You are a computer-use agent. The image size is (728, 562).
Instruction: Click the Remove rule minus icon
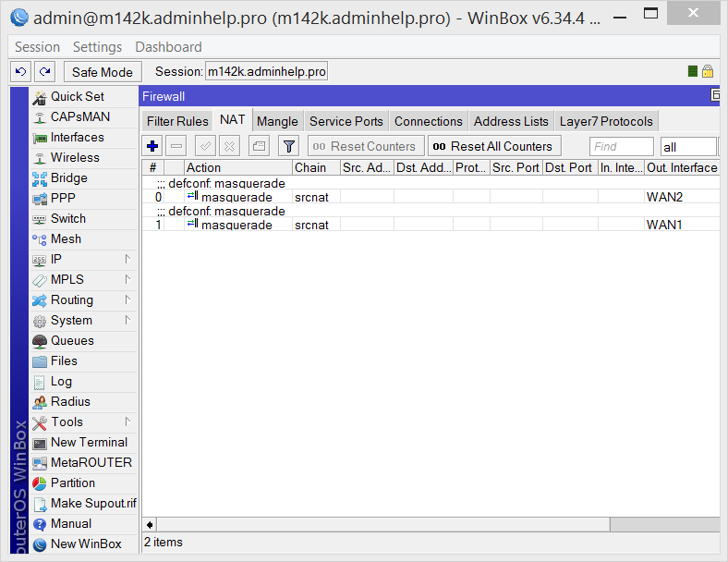coord(176,146)
